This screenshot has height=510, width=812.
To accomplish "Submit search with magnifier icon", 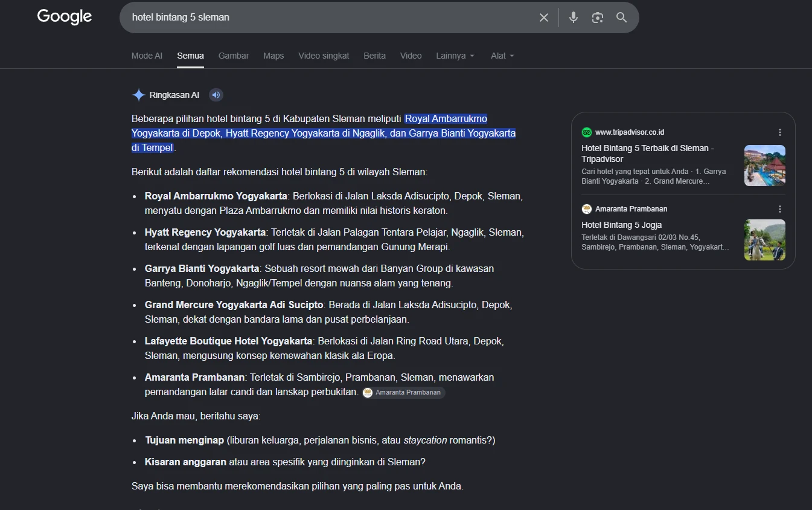I will [622, 18].
